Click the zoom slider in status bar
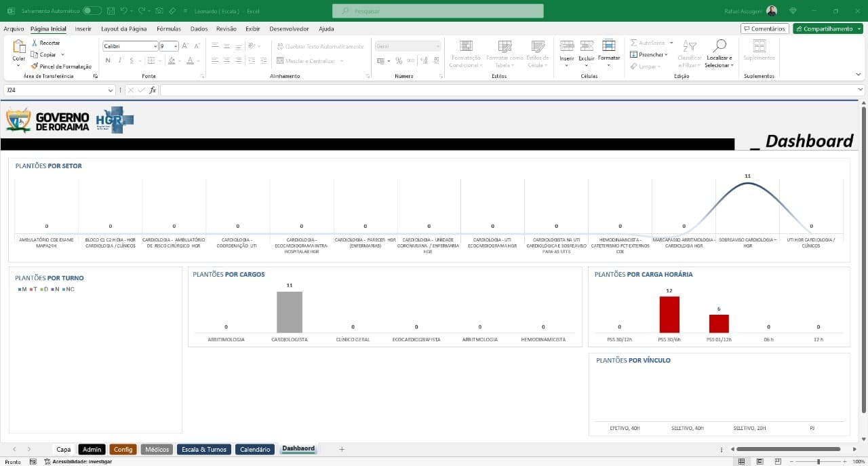The image size is (868, 466). (x=818, y=461)
